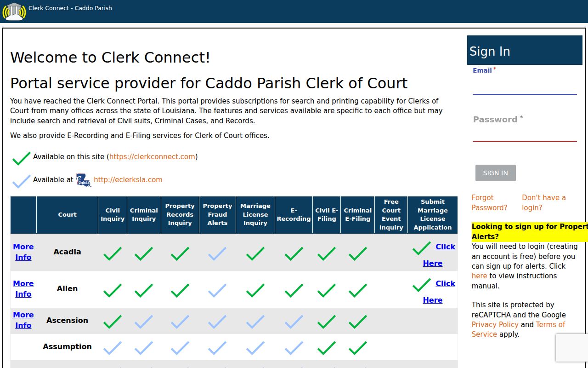Click the eClerks LA logo icon
The image size is (588, 368).
point(84,180)
